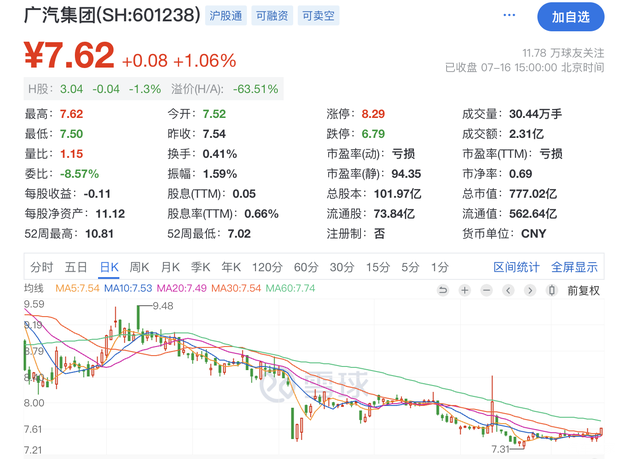Expand the 均线 moving average settings
This screenshot has height=459, width=620.
(x=35, y=289)
